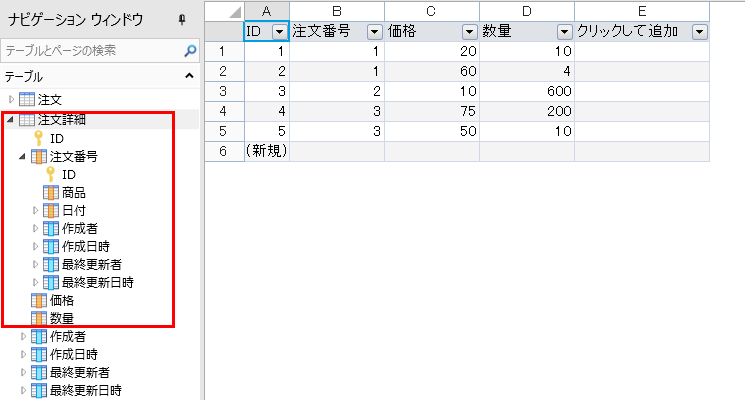745x400 pixels.
Task: Open the ID column filter dropdown
Action: pos(279,32)
